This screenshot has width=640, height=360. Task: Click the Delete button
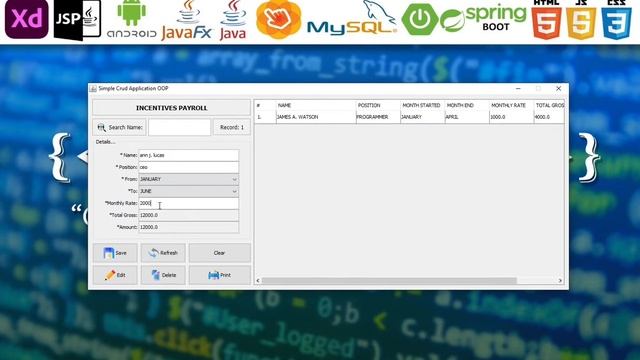click(x=163, y=275)
